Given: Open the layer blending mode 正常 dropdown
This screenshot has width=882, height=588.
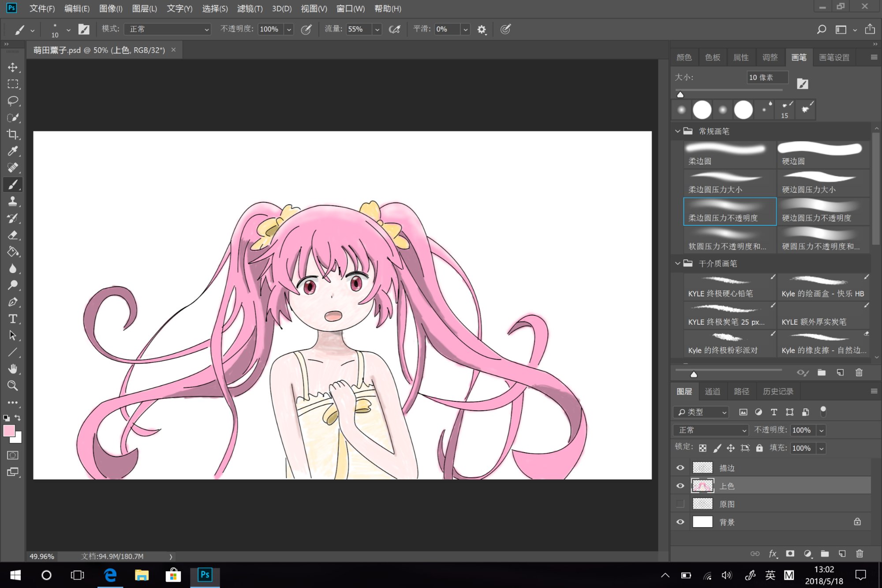Looking at the screenshot, I should (x=711, y=430).
